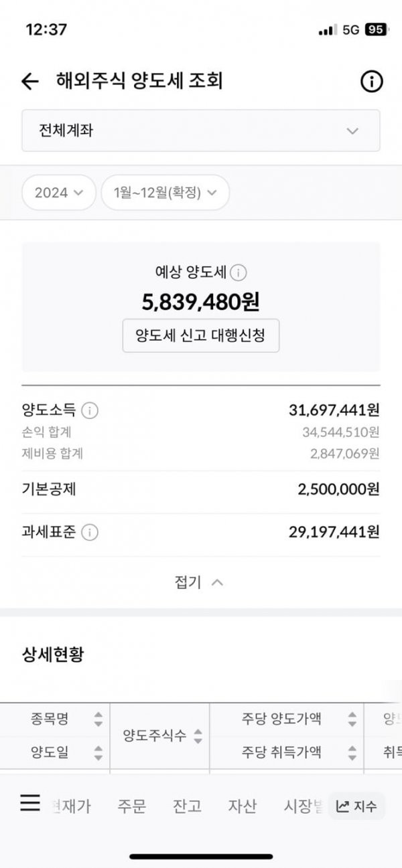Open the info icon in the header

[x=371, y=82]
